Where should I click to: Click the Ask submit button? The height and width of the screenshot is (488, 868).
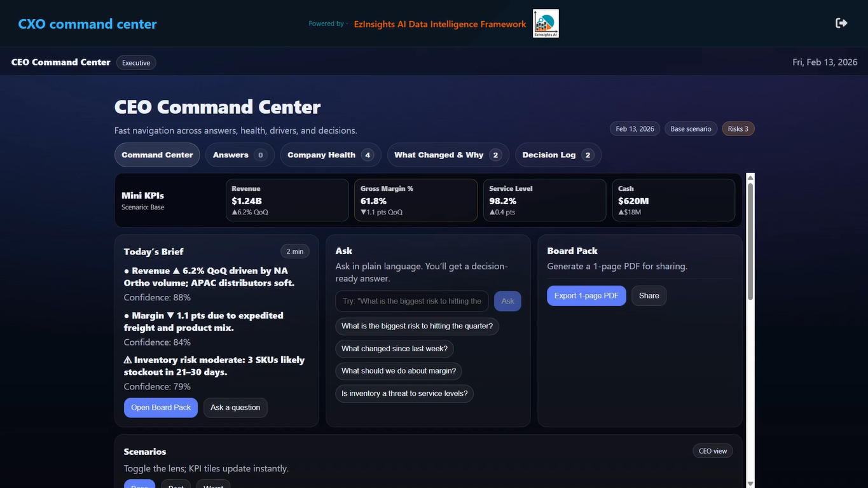click(x=507, y=301)
